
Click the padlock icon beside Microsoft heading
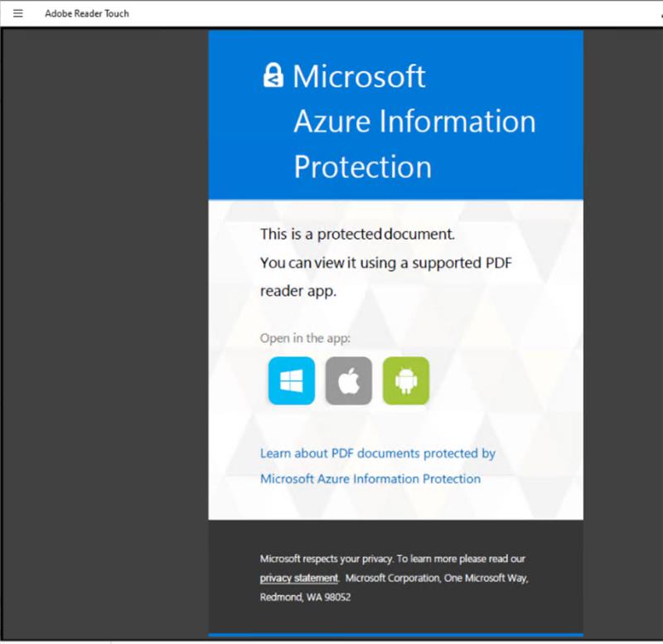(273, 75)
